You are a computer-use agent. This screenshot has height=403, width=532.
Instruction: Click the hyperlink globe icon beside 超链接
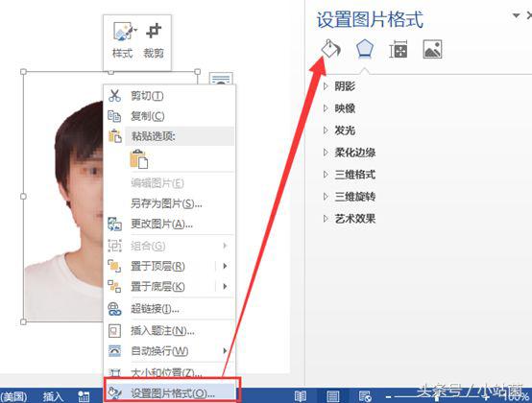114,309
